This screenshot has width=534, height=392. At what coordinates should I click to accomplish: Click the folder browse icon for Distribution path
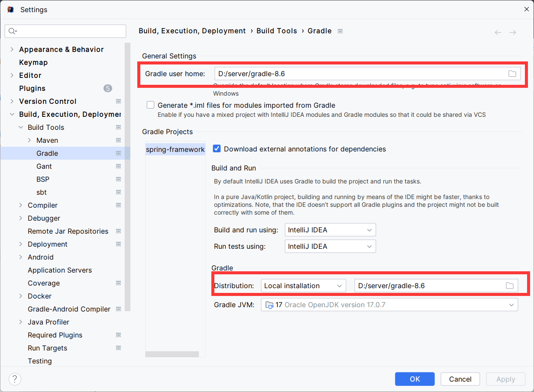(x=510, y=286)
